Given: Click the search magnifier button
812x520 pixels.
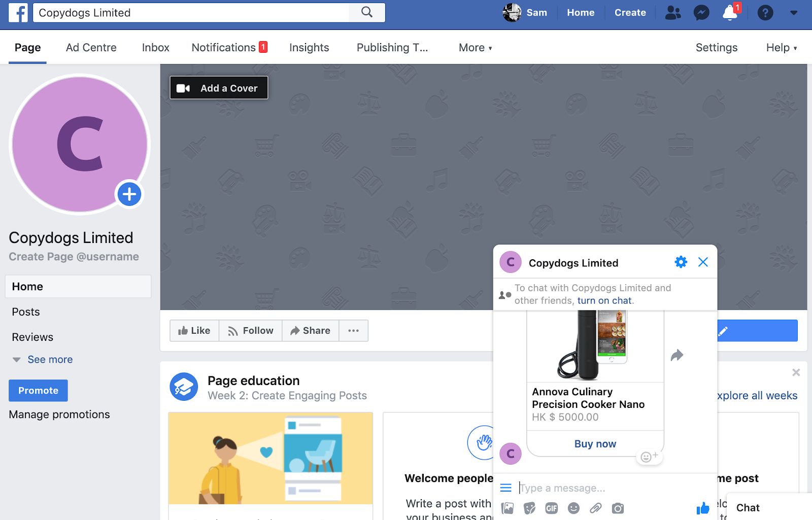Looking at the screenshot, I should tap(367, 13).
